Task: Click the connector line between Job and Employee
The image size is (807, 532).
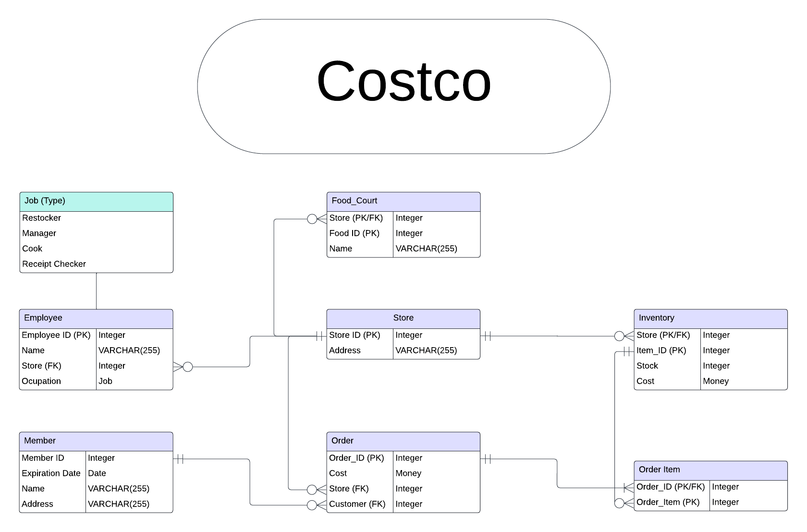Action: (97, 291)
